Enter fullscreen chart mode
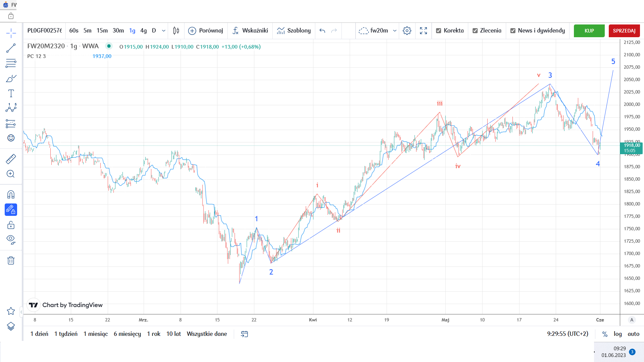Viewport: 644px width, 362px height. [423, 31]
